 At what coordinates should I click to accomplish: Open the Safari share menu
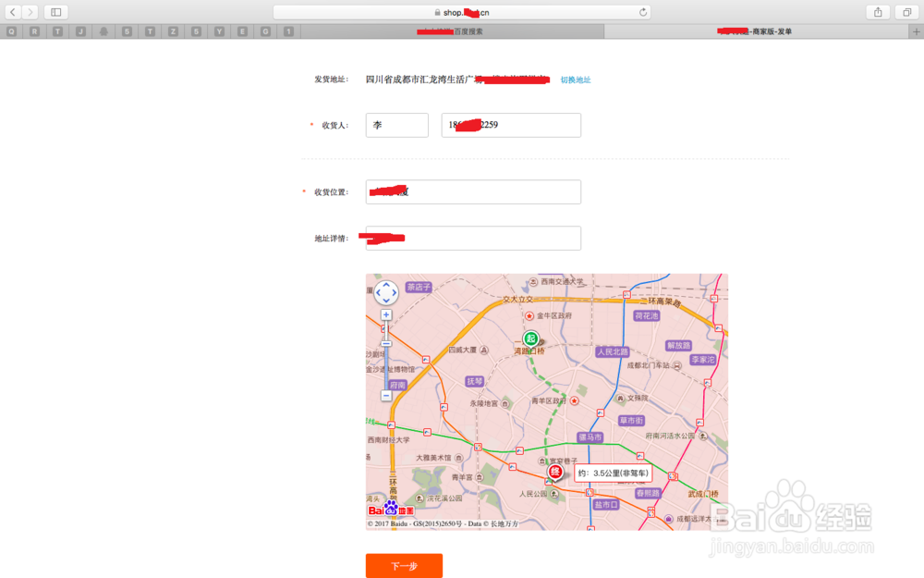tap(878, 12)
